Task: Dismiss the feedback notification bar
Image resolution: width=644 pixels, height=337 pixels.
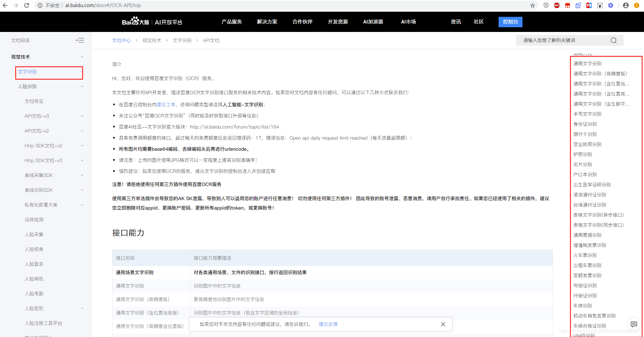Action: [x=443, y=324]
